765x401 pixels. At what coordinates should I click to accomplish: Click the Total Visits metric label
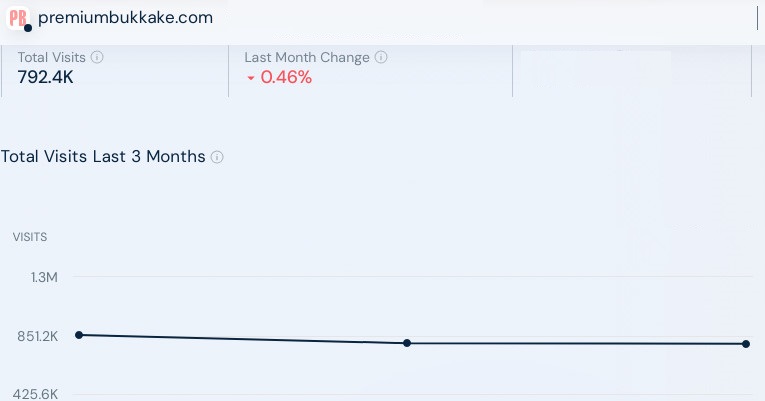[x=52, y=58]
